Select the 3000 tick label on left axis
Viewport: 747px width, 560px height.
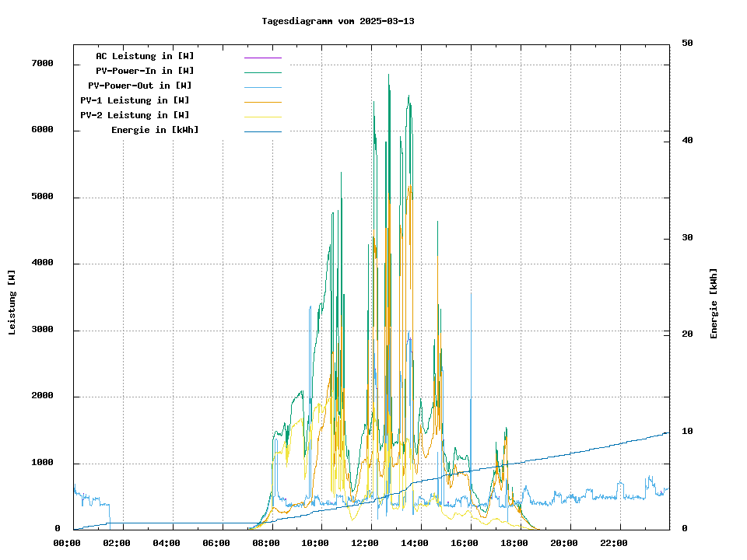tap(42, 331)
